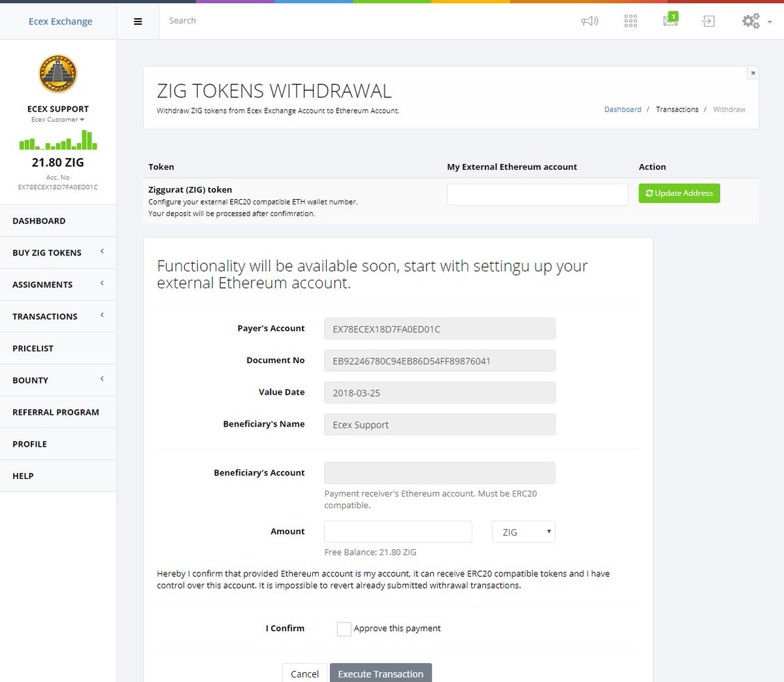Image resolution: width=784 pixels, height=682 pixels.
Task: Click the Free Balance: 21.80 ZIG text
Action: [x=370, y=552]
